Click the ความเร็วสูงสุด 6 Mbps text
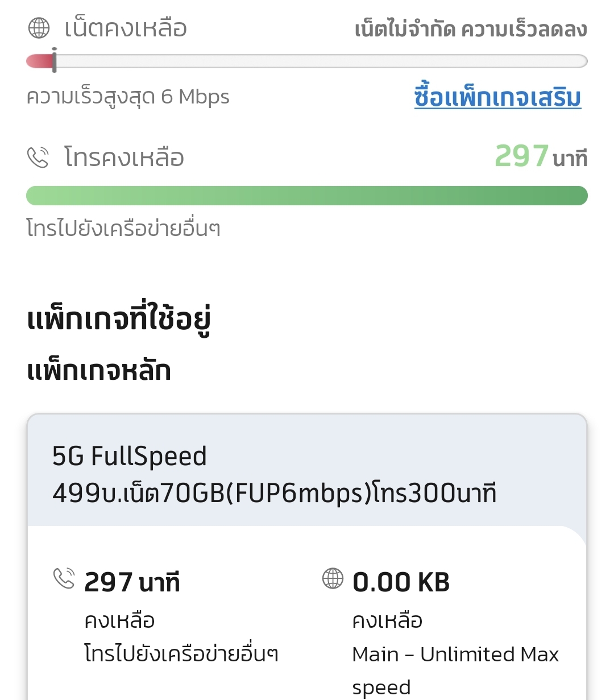614x700 pixels. click(128, 97)
